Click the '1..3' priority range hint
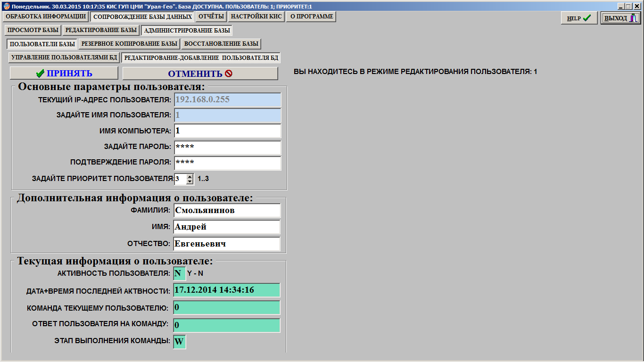The width and height of the screenshot is (644, 362). pyautogui.click(x=203, y=179)
